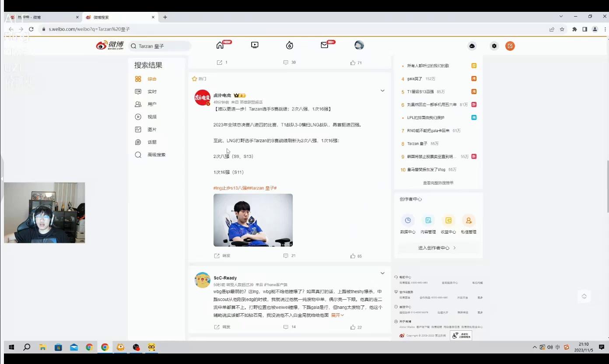Click the Weibo search input with Tarzan 皇子
Viewport: 609px width, 364px height.
pyautogui.click(x=160, y=46)
